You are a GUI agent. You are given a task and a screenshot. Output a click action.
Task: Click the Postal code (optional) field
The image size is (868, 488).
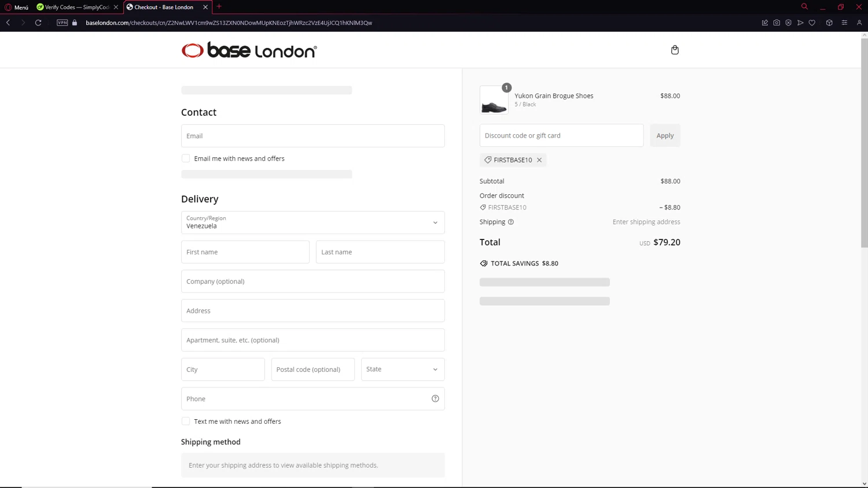[x=312, y=369]
